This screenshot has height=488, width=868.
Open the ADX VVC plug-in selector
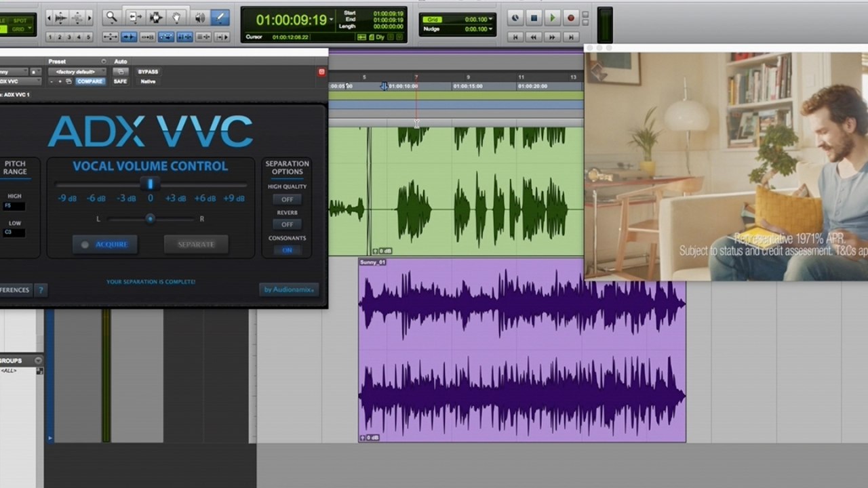(19, 81)
